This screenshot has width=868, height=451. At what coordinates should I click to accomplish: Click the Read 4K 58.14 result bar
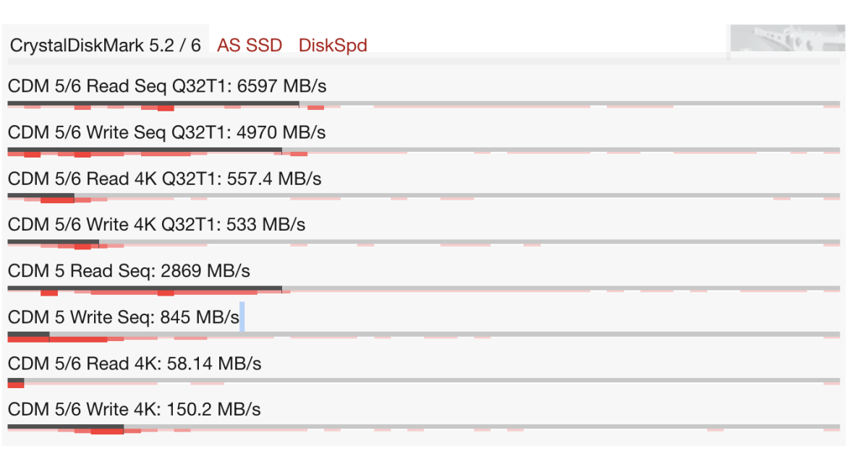(x=16, y=382)
